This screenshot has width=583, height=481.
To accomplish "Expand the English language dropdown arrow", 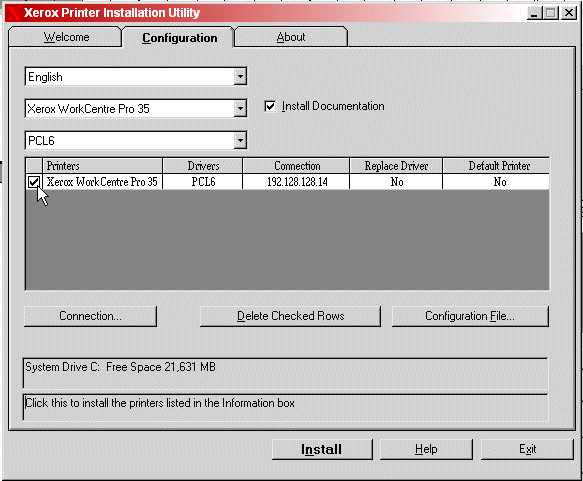I will point(240,77).
